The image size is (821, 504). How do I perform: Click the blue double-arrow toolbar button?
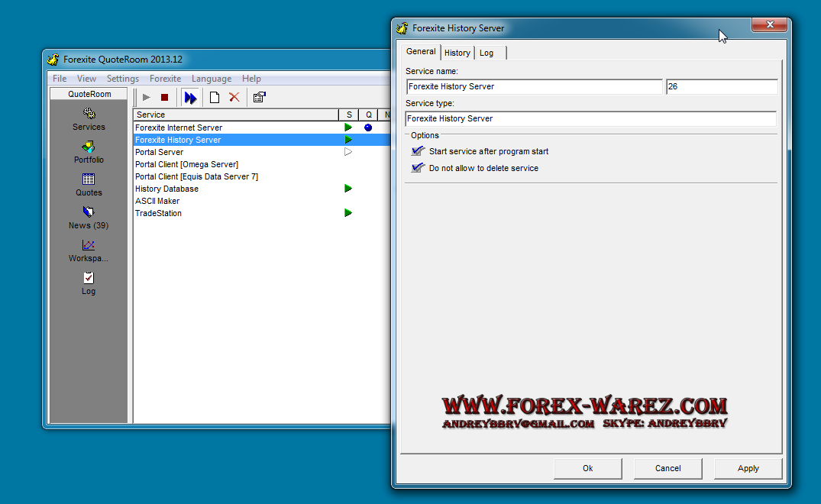(190, 98)
